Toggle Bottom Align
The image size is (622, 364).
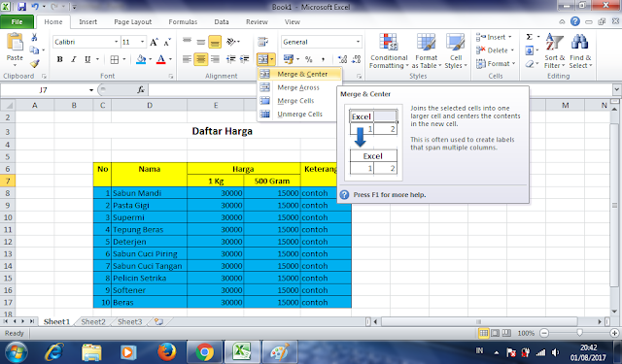[215, 42]
